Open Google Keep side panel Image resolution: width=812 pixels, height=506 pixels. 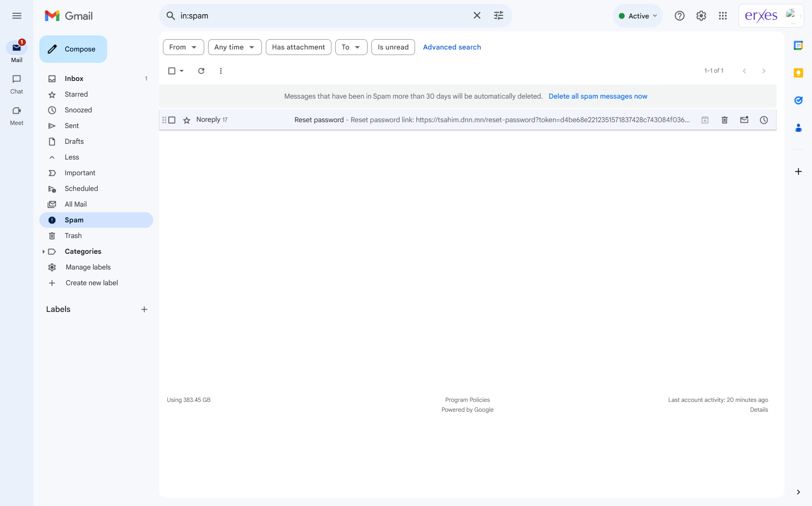coord(798,73)
